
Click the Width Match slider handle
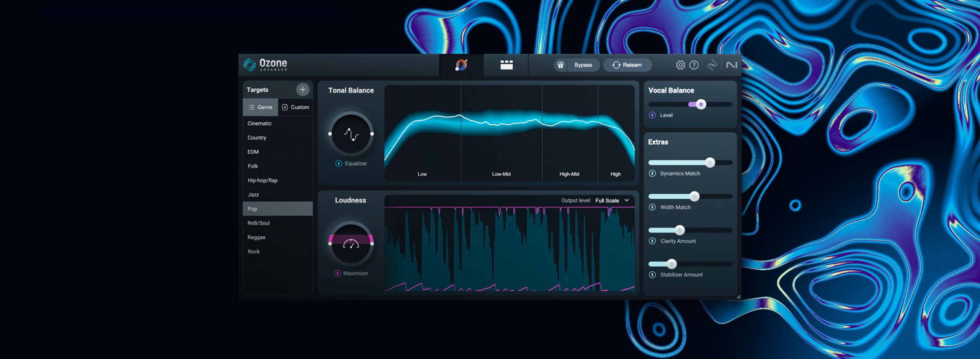click(x=694, y=197)
